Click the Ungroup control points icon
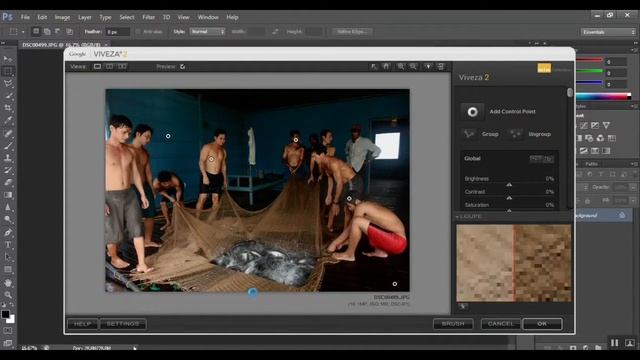The width and height of the screenshot is (640, 360). 516,134
